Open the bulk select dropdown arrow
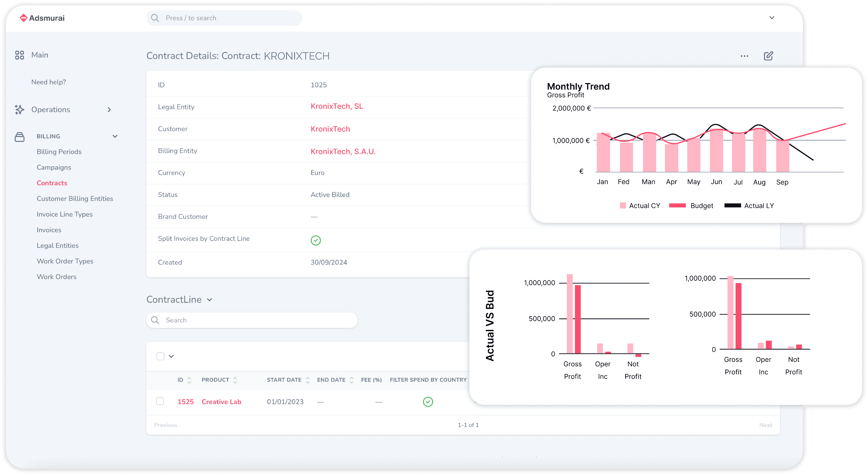 [x=171, y=356]
